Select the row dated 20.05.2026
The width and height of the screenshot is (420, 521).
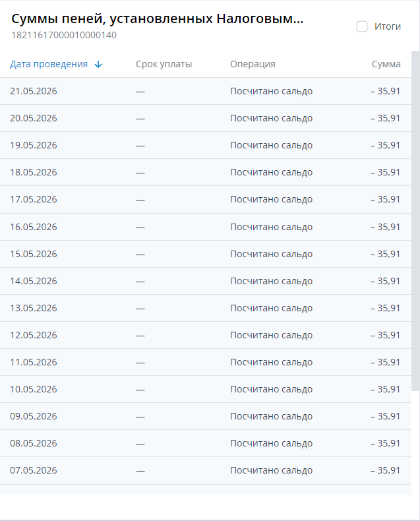coord(206,118)
